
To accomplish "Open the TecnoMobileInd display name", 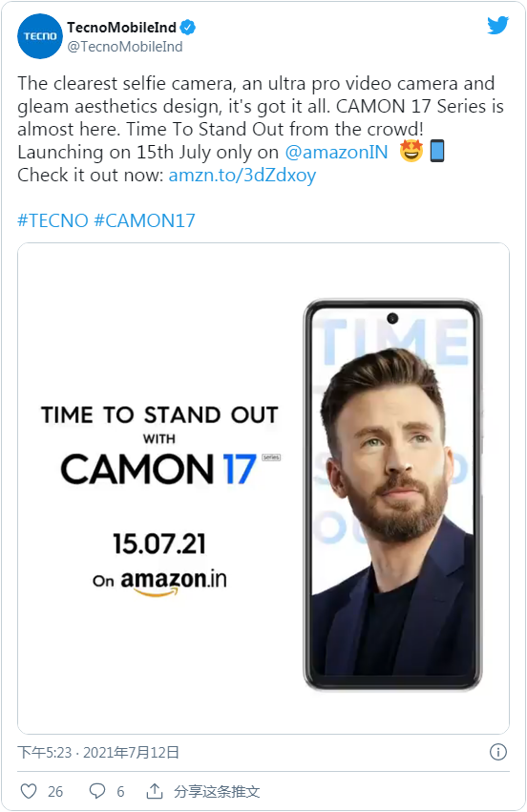I will click(x=122, y=27).
